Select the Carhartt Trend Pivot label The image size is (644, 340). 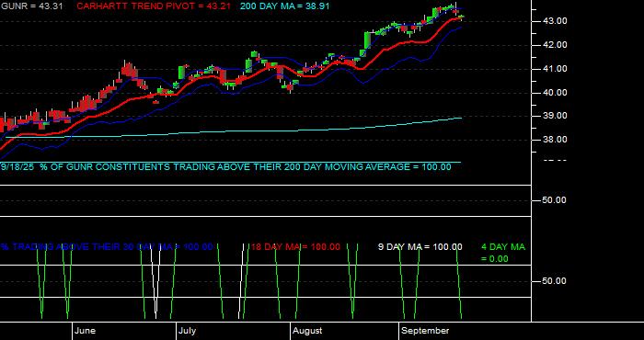click(x=154, y=6)
